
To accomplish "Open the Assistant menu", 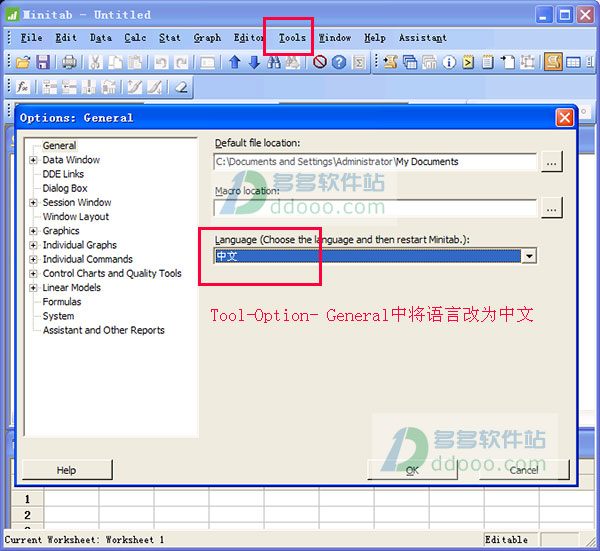I will point(422,38).
